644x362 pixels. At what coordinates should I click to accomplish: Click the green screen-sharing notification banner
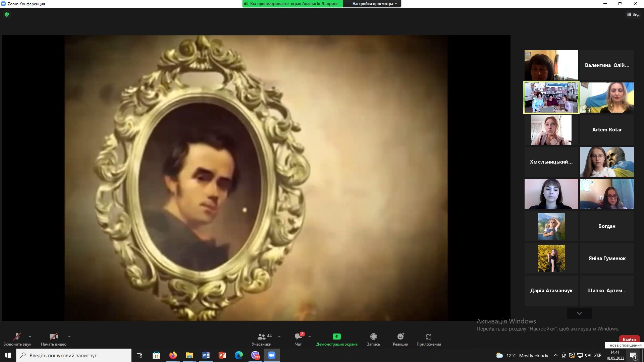click(292, 4)
